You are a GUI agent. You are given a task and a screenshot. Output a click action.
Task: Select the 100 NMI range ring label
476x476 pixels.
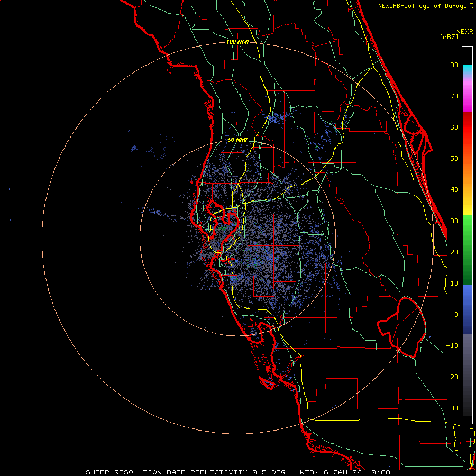[237, 42]
